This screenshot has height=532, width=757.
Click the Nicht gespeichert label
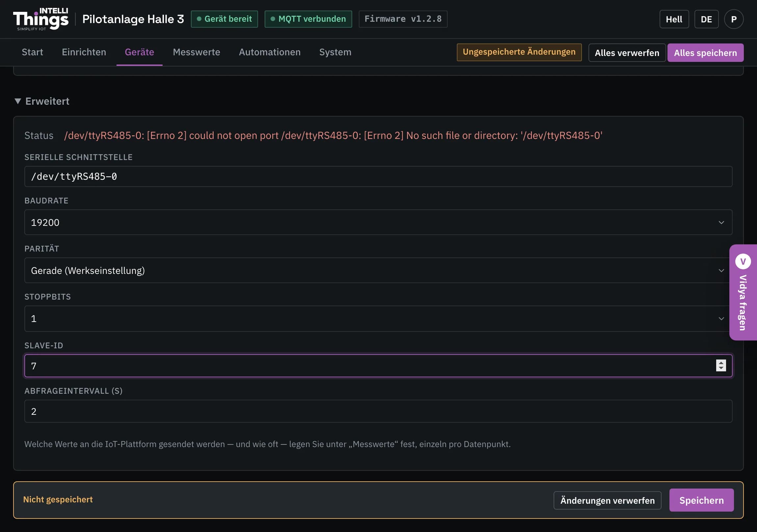tap(58, 500)
